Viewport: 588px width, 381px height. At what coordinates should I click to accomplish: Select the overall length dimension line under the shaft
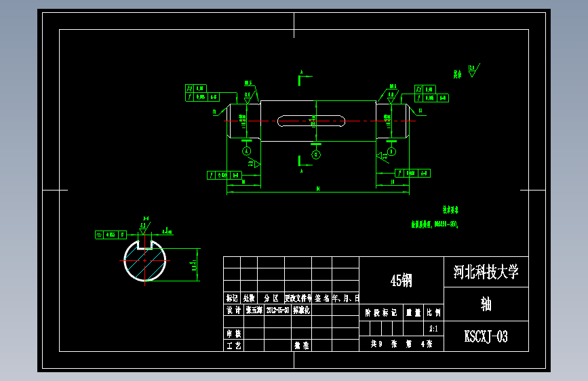[317, 192]
